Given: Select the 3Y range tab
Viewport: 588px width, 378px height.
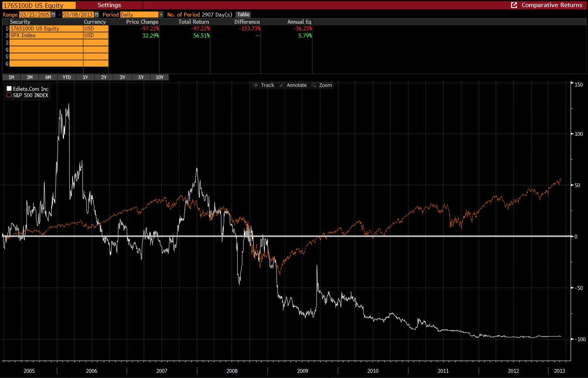Looking at the screenshot, I should tap(122, 77).
